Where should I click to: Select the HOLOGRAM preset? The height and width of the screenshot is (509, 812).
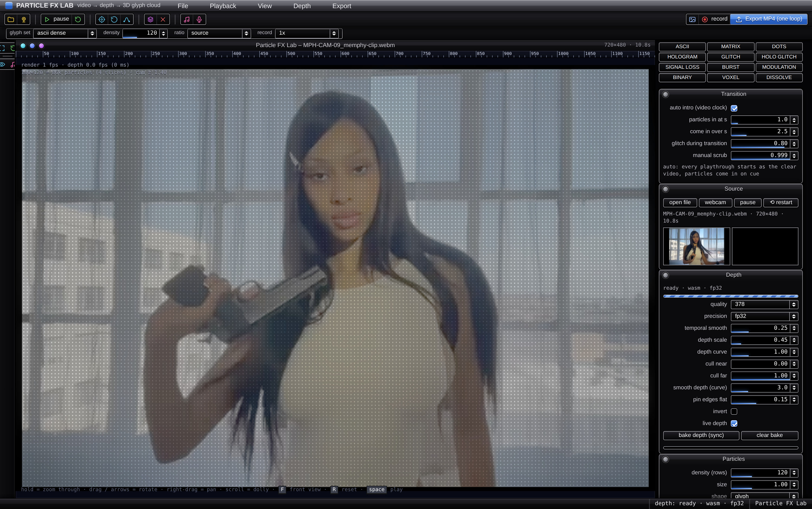682,57
